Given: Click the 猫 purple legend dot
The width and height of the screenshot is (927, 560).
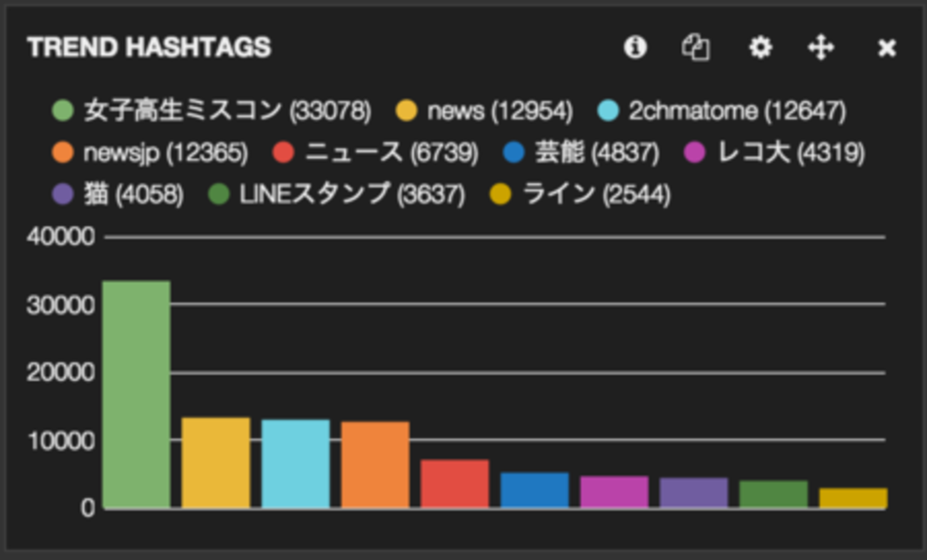Looking at the screenshot, I should pos(63,195).
